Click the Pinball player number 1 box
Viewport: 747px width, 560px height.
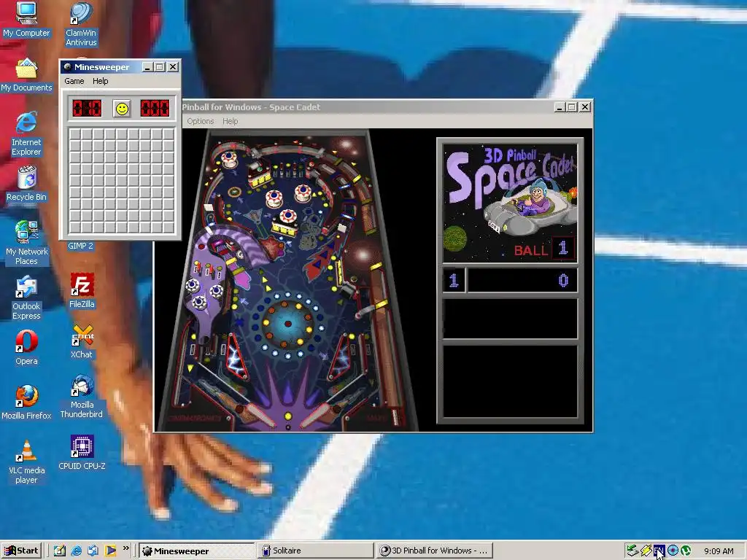click(454, 281)
